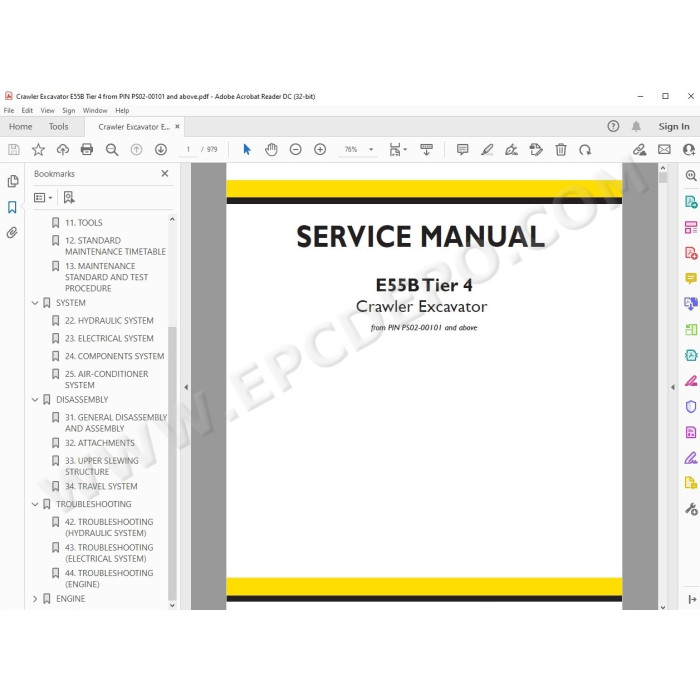Open the fit page options icon
Image resolution: width=700 pixels, height=700 pixels.
point(397,150)
